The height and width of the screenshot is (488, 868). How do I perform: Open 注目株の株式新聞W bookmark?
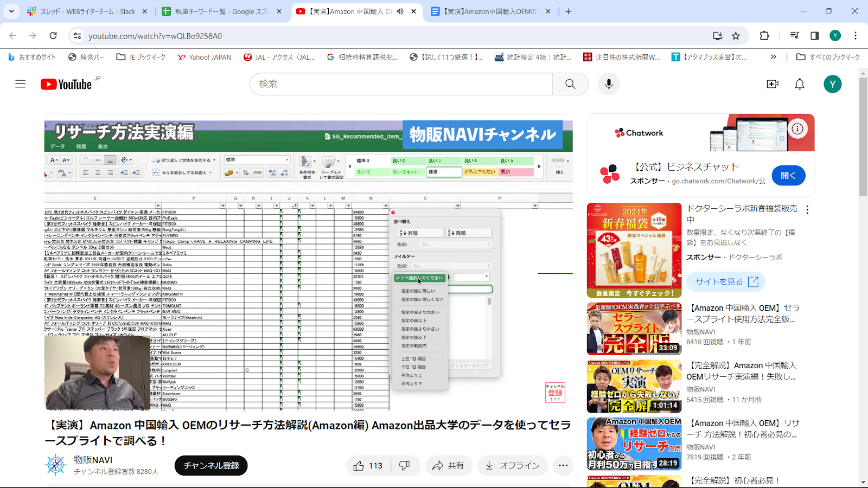[x=622, y=57]
